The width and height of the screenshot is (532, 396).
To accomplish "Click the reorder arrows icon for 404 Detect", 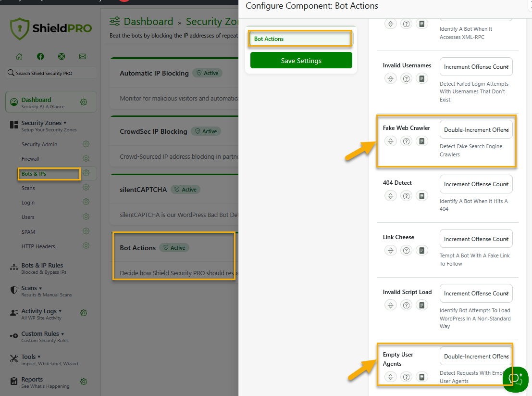I will [x=390, y=196].
